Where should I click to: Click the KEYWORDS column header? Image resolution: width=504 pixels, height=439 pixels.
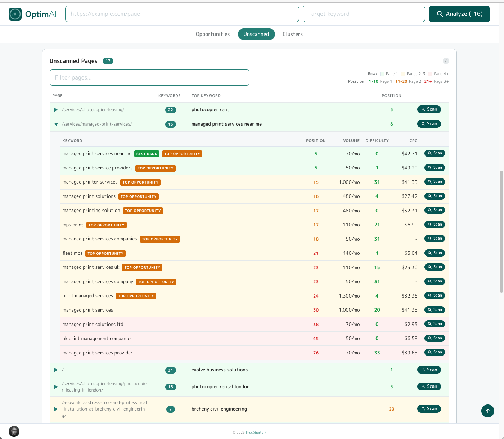click(x=169, y=96)
